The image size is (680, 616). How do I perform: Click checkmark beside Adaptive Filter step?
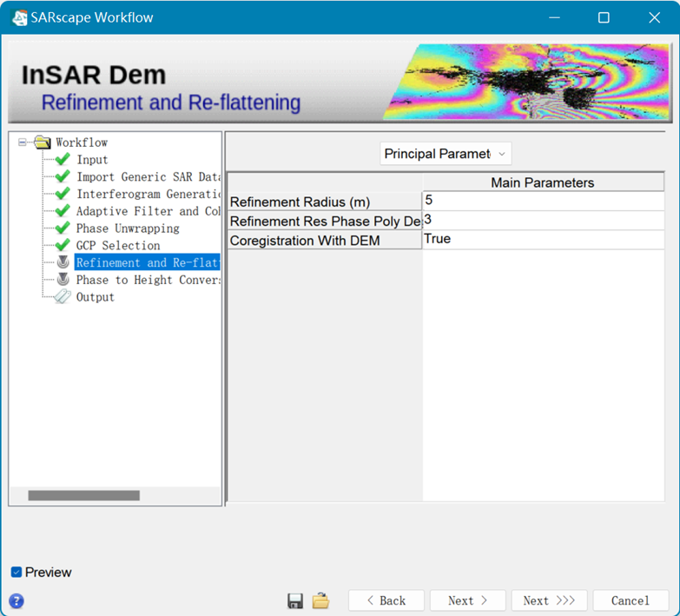click(x=63, y=211)
